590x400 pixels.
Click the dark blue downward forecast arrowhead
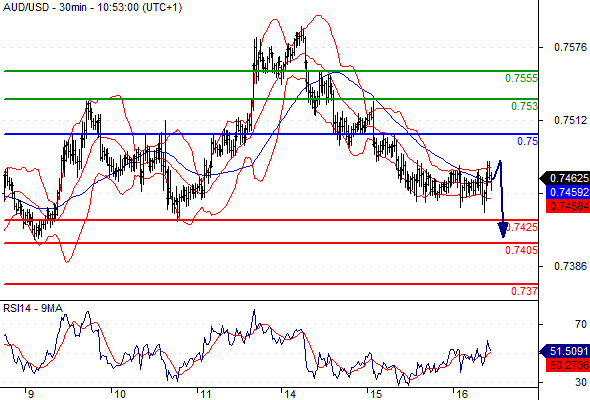tap(503, 230)
